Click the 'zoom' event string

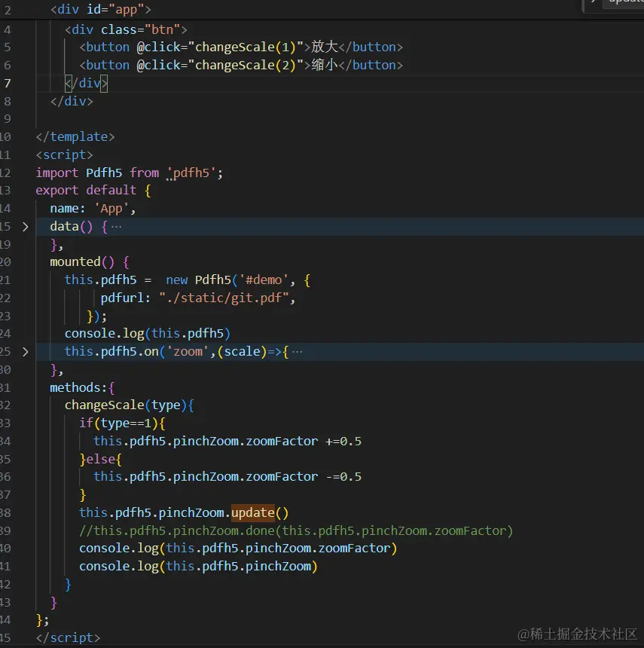click(188, 352)
